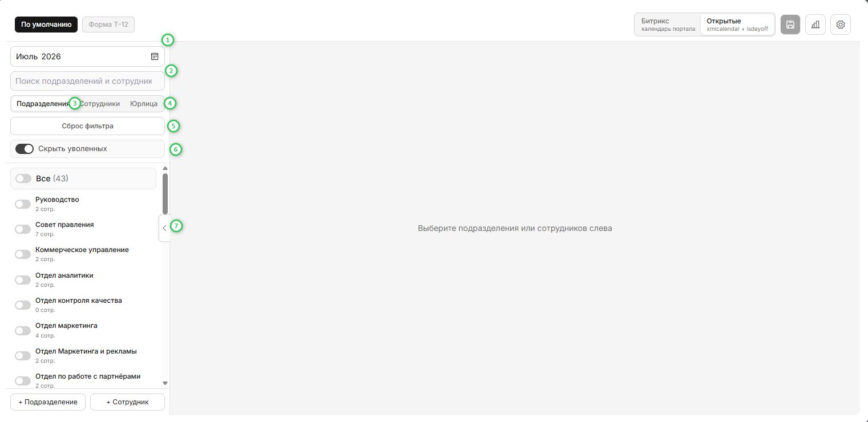
Task: Click the '+ Подразделение' button
Action: click(48, 402)
